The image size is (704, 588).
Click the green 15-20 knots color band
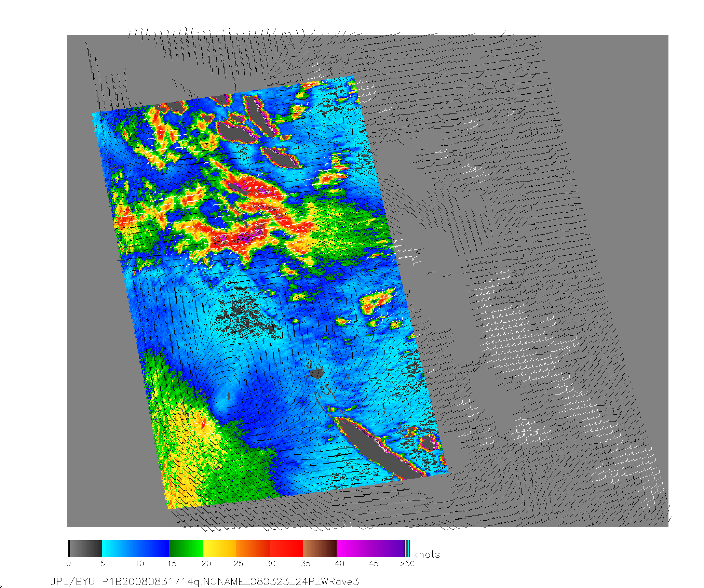pyautogui.click(x=186, y=549)
